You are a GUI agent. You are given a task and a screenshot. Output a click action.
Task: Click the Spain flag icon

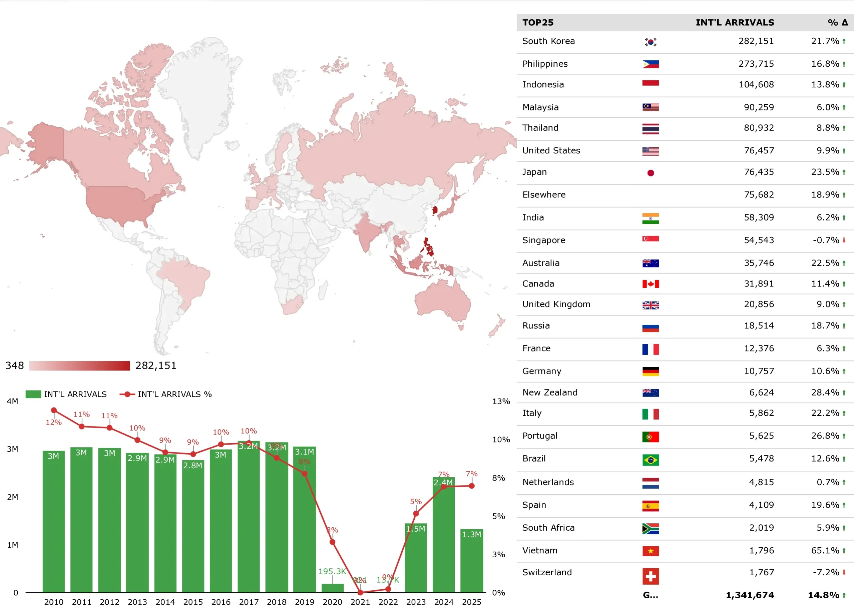pos(650,506)
